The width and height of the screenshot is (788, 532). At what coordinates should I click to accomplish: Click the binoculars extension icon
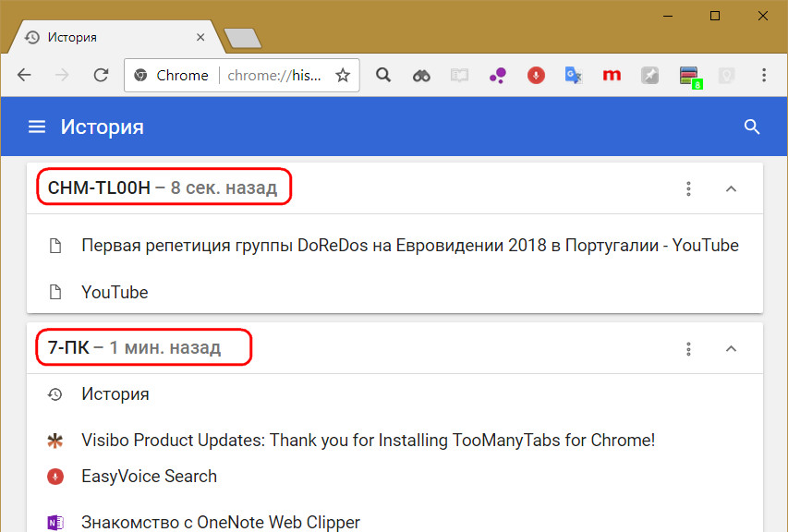pyautogui.click(x=421, y=76)
